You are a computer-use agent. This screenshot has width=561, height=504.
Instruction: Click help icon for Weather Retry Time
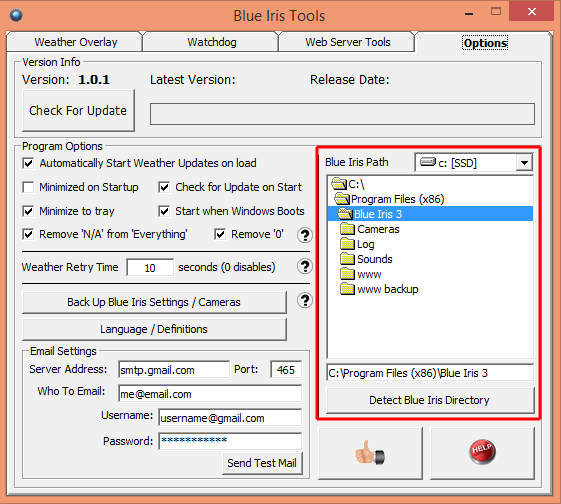click(305, 266)
